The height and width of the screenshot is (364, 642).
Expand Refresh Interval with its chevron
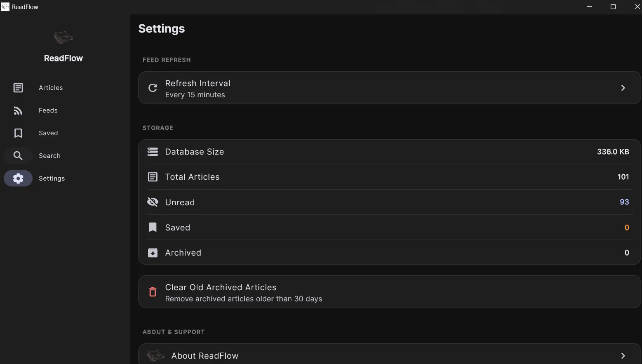click(x=623, y=88)
